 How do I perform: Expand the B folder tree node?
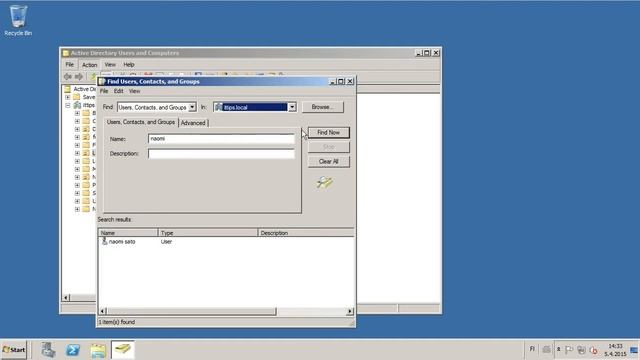pyautogui.click(x=77, y=113)
